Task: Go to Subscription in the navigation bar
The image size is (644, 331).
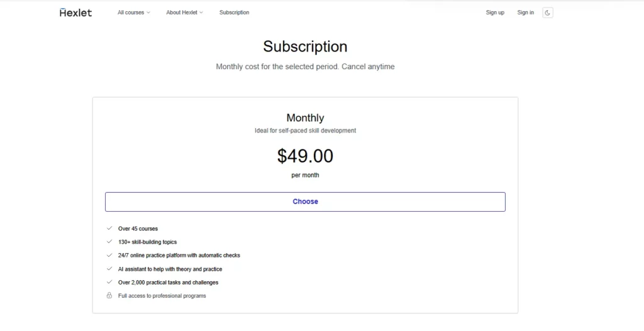Action: [x=234, y=13]
